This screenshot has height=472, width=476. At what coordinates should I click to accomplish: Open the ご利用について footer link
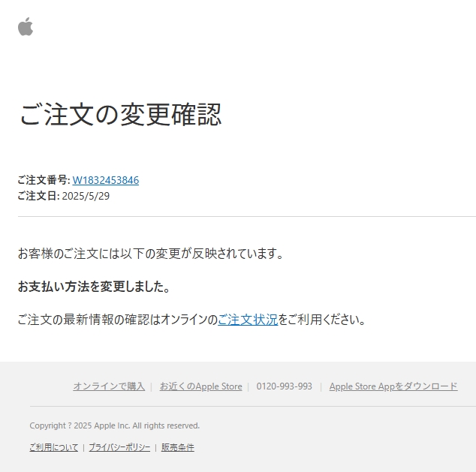click(54, 447)
